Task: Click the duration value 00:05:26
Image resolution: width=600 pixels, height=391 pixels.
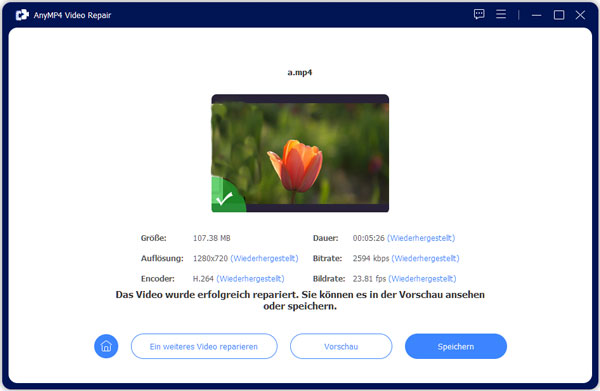Action: (368, 238)
